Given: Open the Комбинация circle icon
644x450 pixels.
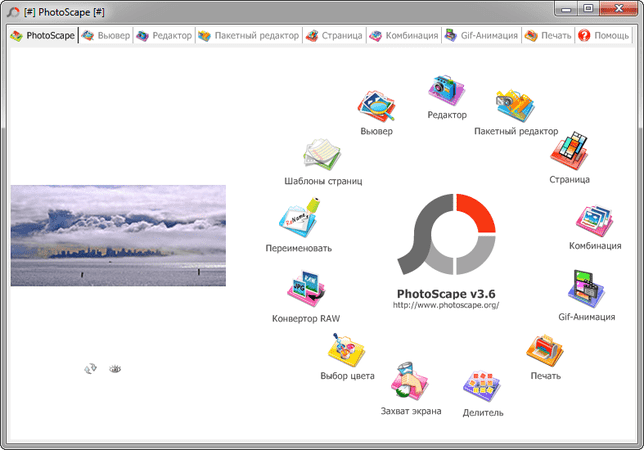Looking at the screenshot, I should pyautogui.click(x=595, y=220).
